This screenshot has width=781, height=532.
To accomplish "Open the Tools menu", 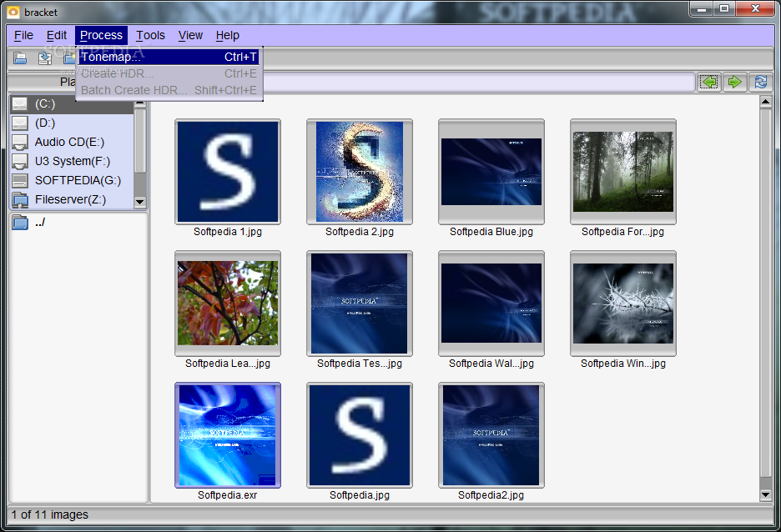I will coord(150,35).
